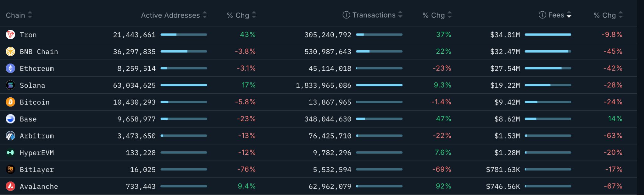
Task: Select the Solana chain icon
Action: click(x=11, y=85)
